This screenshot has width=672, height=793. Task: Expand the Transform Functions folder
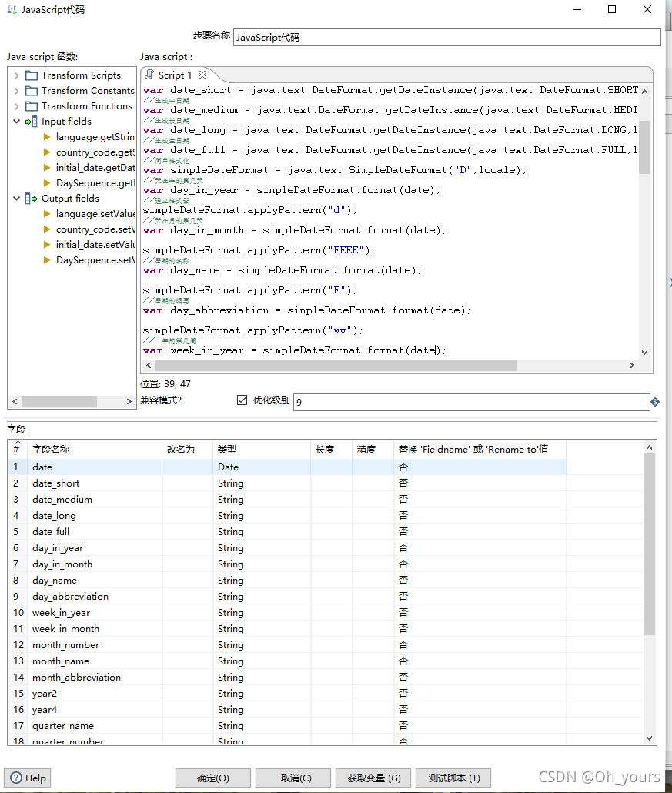click(16, 106)
